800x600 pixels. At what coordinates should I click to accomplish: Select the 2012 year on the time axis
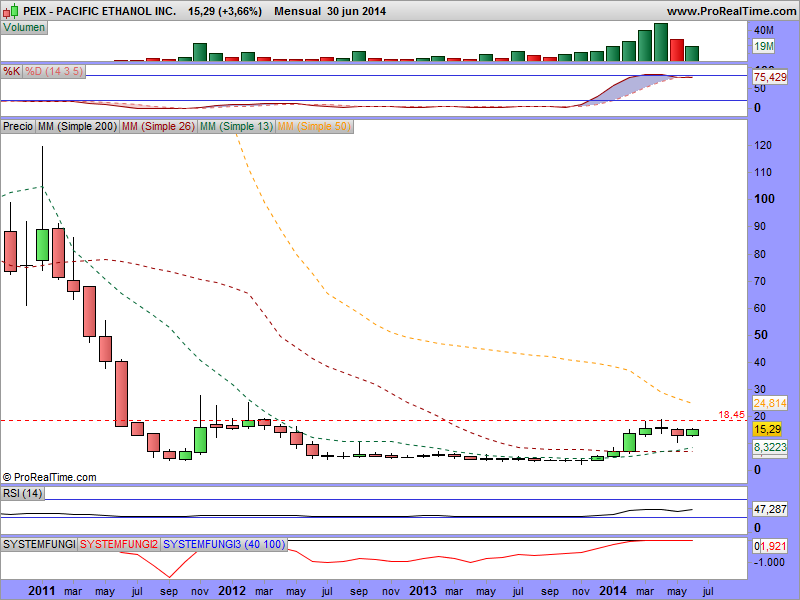[x=232, y=591]
